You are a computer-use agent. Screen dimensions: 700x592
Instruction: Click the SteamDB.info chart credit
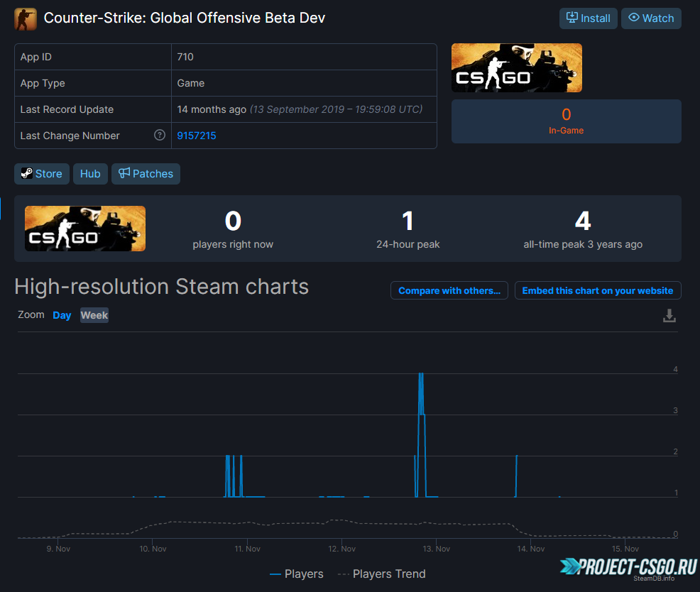[x=654, y=579]
